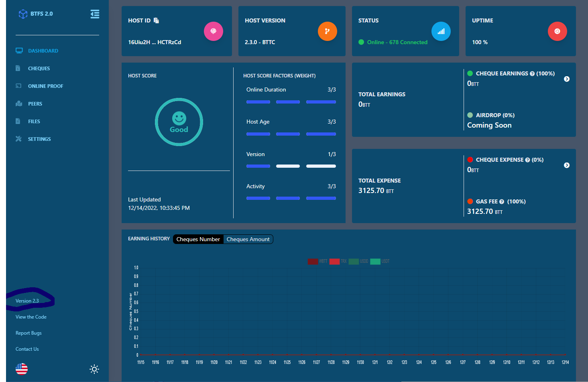Image resolution: width=588 pixels, height=382 pixels.
Task: Expand Cheque Earnings details via its arrow
Action: pyautogui.click(x=566, y=79)
